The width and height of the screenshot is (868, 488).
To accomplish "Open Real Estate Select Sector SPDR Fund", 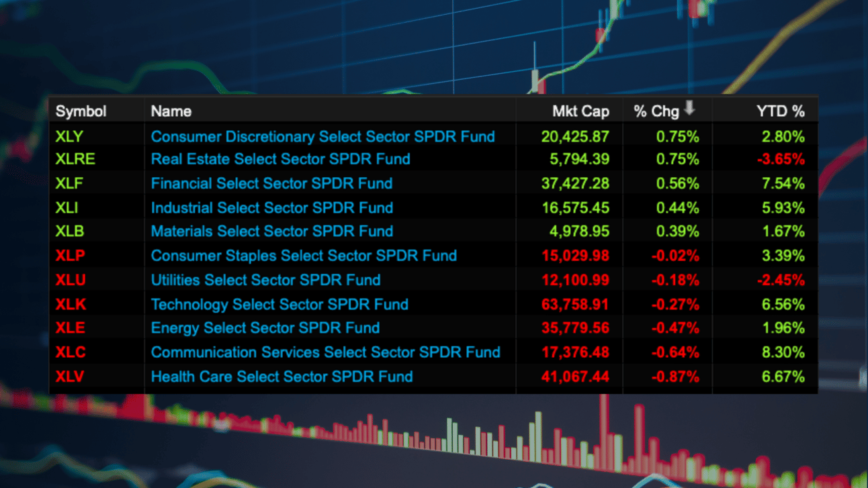I will pyautogui.click(x=280, y=159).
